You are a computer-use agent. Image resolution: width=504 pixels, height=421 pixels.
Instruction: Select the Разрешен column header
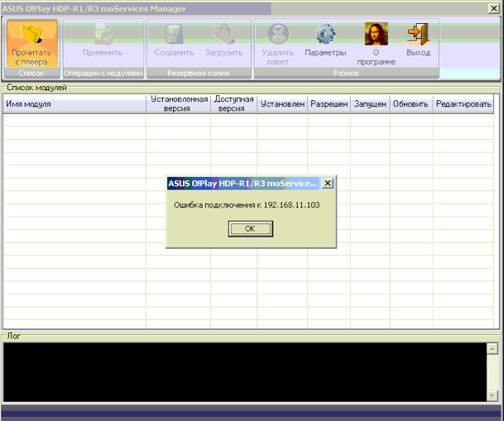pyautogui.click(x=329, y=104)
